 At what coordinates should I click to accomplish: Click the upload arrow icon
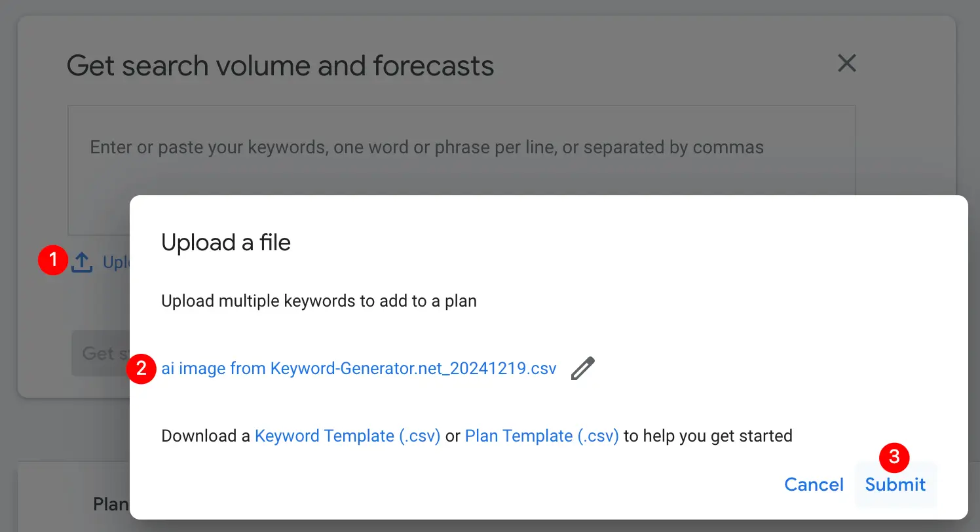click(x=82, y=262)
